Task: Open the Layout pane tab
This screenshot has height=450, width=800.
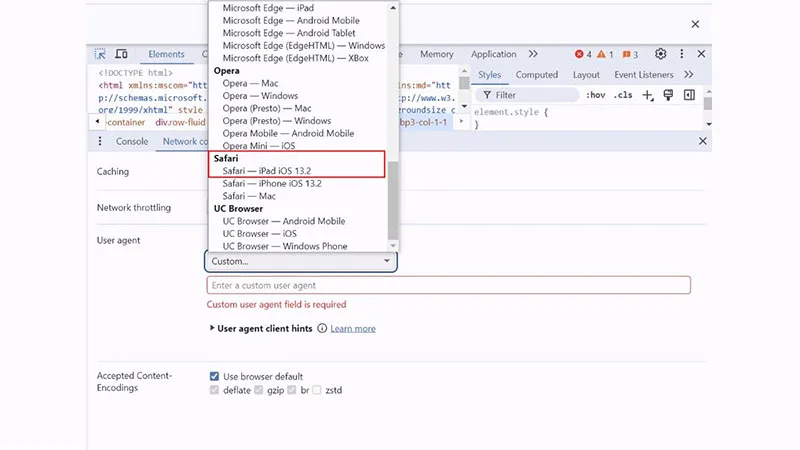Action: tap(586, 74)
